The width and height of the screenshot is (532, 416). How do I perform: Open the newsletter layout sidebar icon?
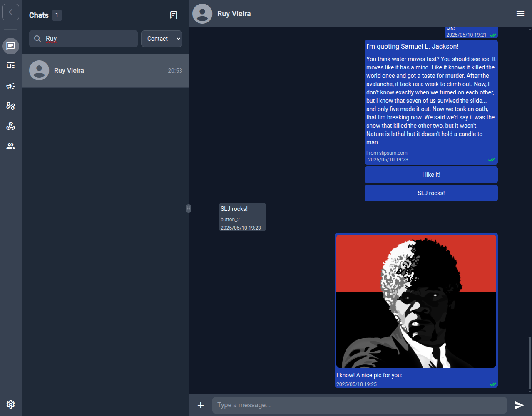point(11,66)
